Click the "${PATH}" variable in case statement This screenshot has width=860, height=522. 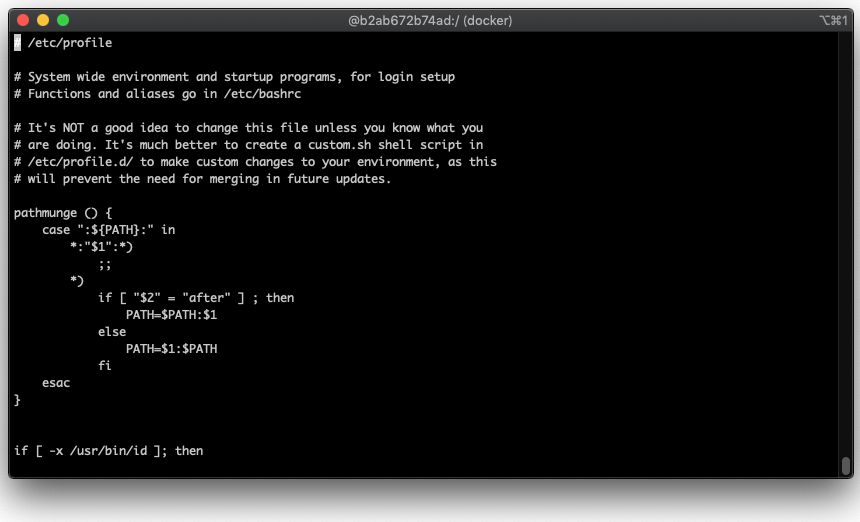[x=122, y=230]
